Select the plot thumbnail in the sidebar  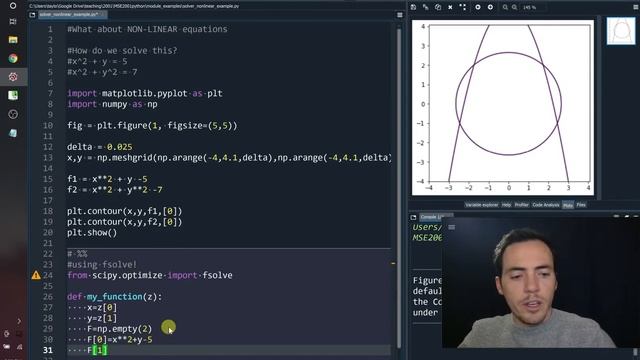pyautogui.click(x=621, y=31)
